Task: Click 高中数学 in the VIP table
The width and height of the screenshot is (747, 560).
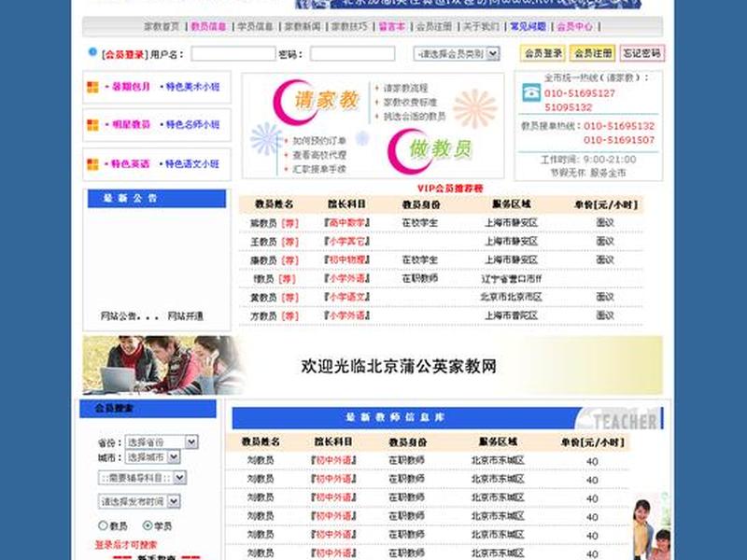Action: click(x=347, y=223)
